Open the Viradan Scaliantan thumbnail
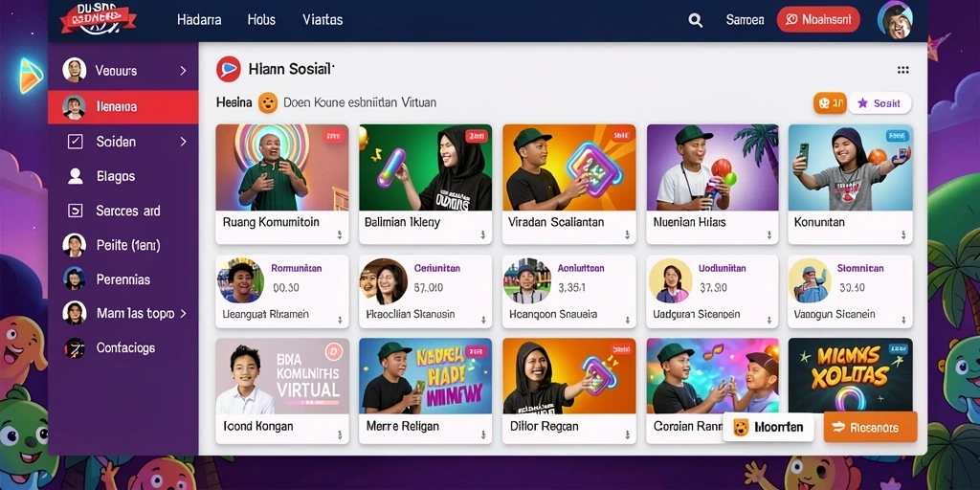This screenshot has width=980, height=490. (x=569, y=167)
